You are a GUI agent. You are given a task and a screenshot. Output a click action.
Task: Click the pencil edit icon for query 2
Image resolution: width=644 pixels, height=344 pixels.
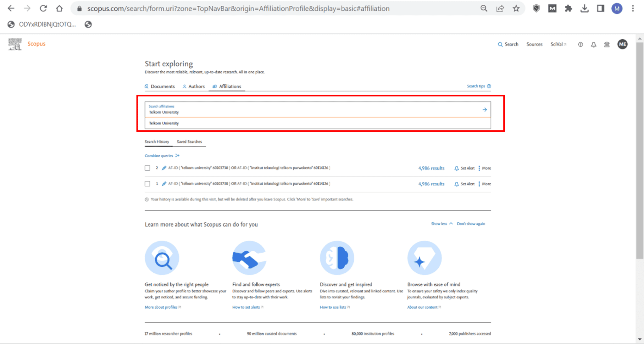click(164, 168)
